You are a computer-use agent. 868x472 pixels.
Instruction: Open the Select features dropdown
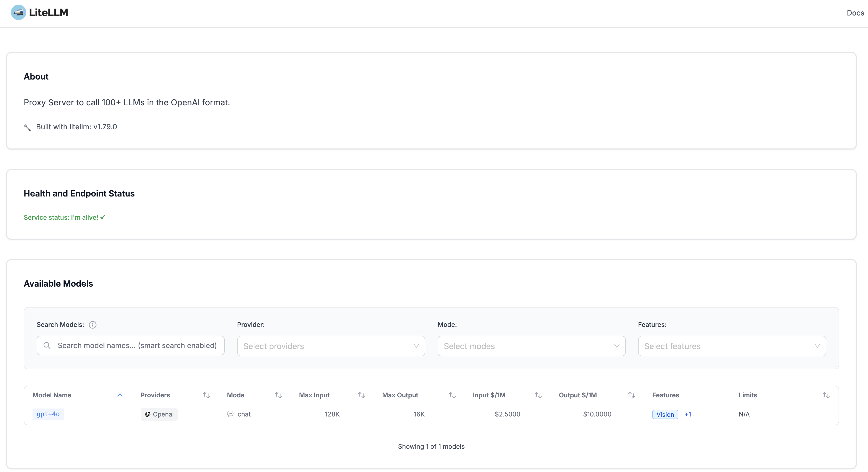click(x=732, y=346)
